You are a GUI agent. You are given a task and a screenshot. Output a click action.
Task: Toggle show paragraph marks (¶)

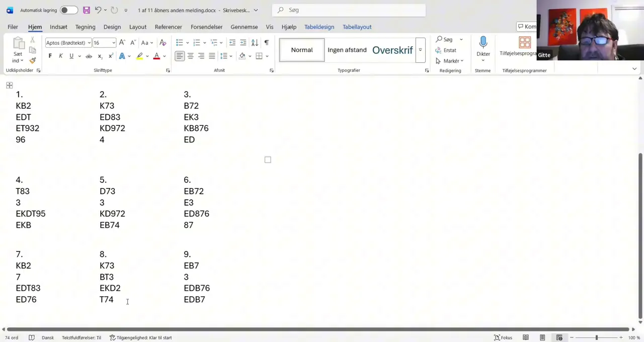[x=266, y=43]
